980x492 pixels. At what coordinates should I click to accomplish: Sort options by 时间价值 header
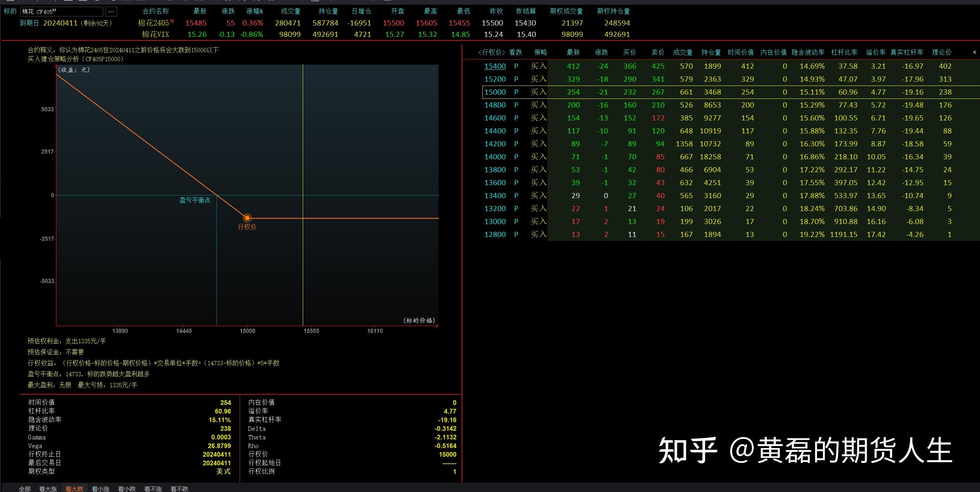click(x=740, y=52)
